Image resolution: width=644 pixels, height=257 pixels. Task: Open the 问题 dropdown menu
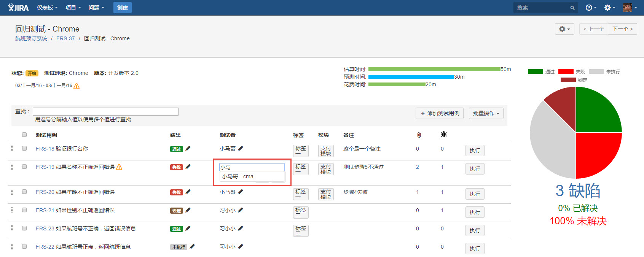(x=96, y=8)
